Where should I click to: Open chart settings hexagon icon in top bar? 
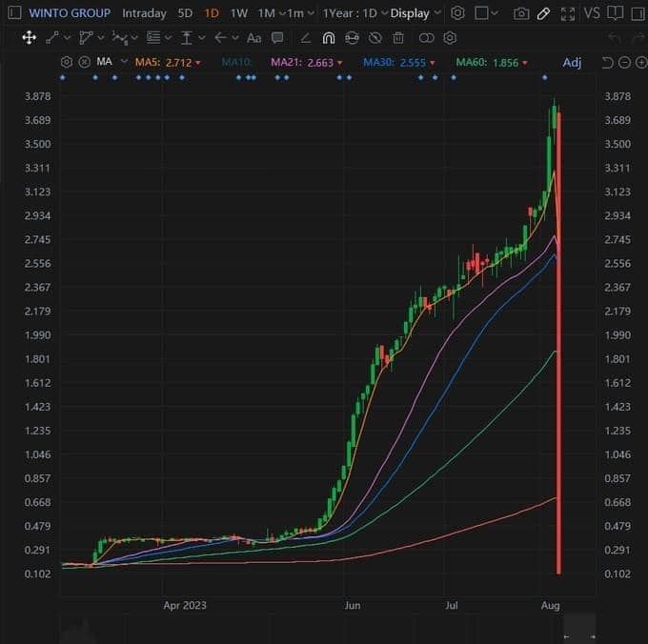coord(457,13)
